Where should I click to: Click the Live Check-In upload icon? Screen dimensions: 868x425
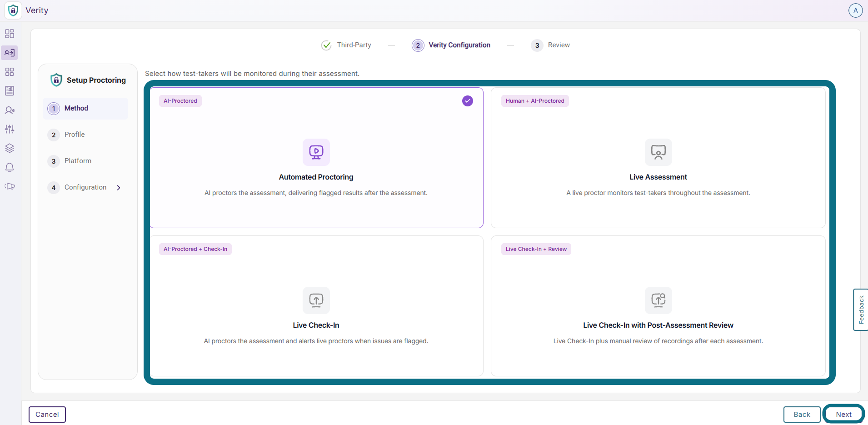pyautogui.click(x=316, y=300)
